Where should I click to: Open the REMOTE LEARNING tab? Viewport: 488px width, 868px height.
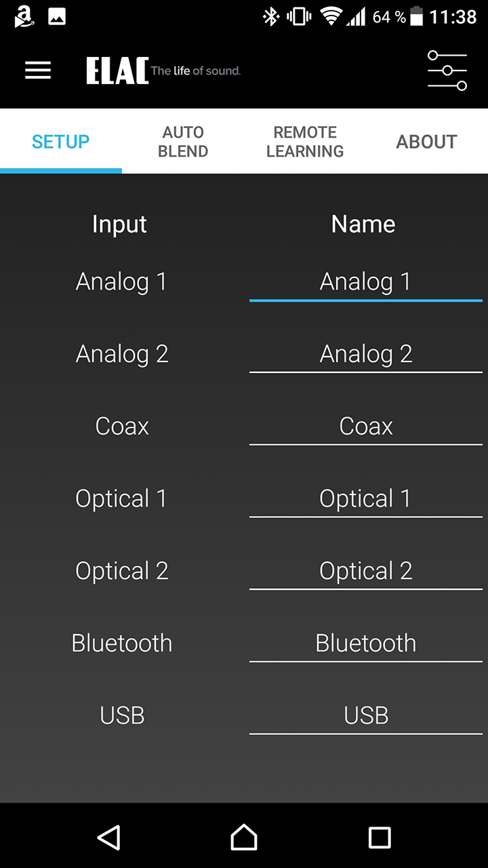pos(305,142)
